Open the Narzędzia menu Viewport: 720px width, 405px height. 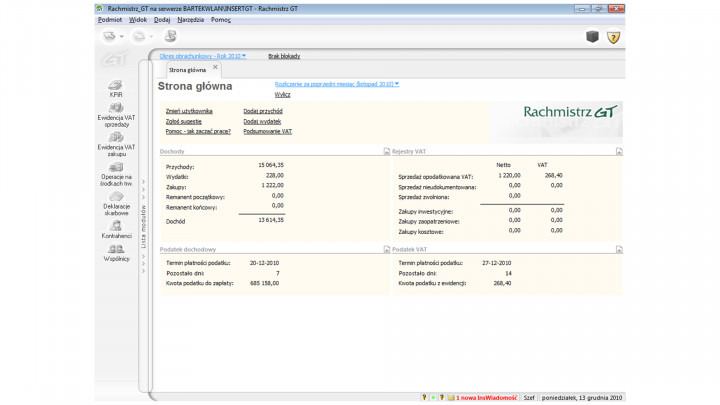pyautogui.click(x=191, y=20)
